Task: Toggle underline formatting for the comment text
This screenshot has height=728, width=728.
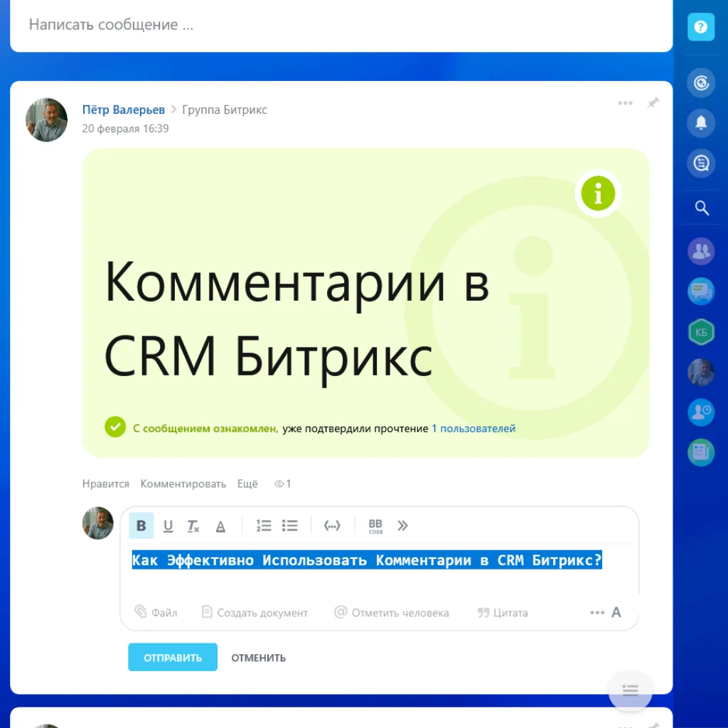Action: coord(167,525)
